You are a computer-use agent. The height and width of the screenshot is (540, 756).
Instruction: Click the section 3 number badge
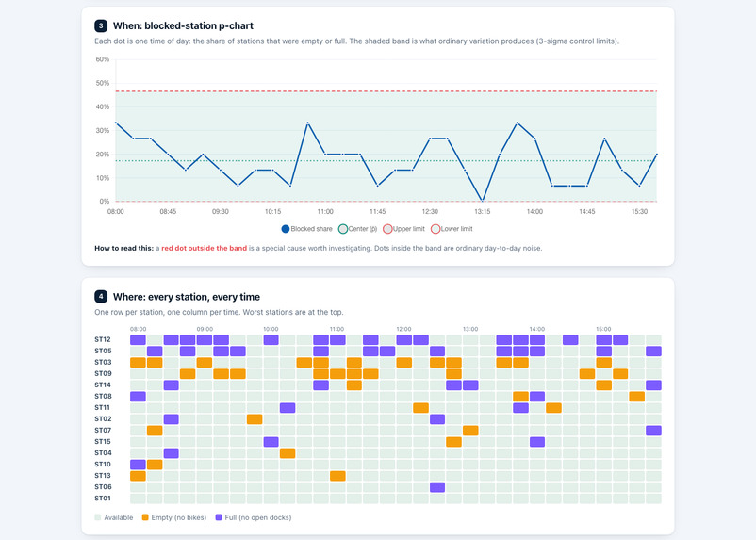pyautogui.click(x=101, y=25)
